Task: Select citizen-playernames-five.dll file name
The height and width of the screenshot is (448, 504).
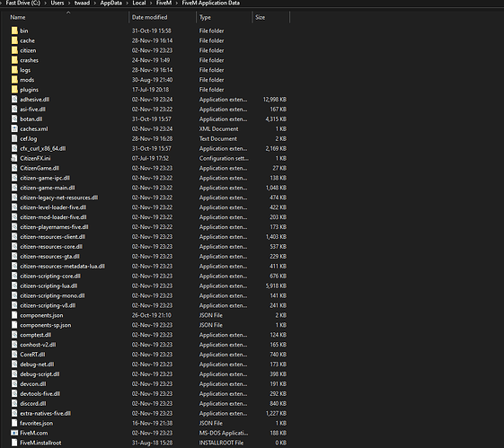Action: click(54, 227)
